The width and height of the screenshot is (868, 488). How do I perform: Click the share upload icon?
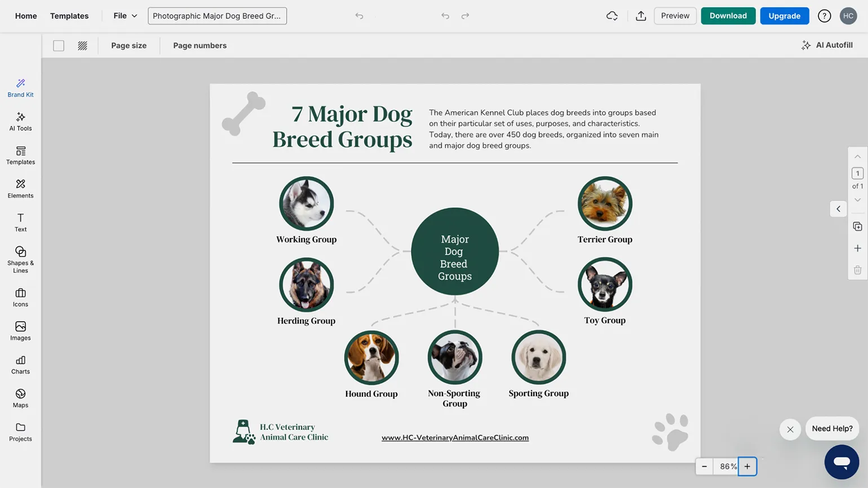tap(641, 16)
